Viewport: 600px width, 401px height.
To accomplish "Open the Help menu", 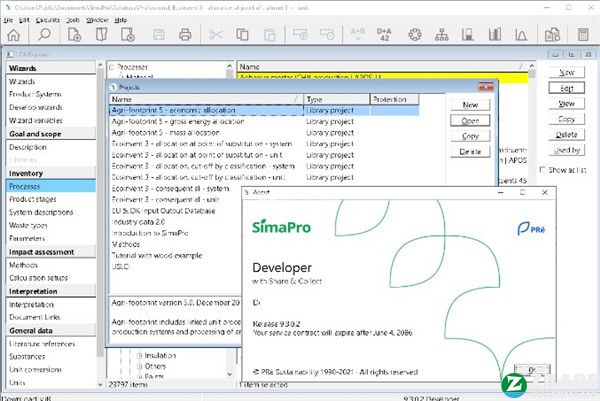I will (121, 20).
